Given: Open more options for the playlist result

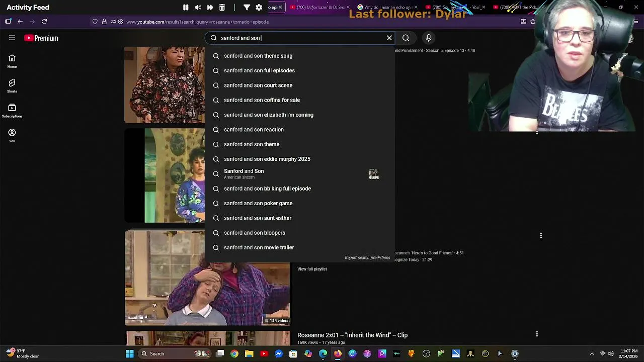Looking at the screenshot, I should tap(541, 235).
